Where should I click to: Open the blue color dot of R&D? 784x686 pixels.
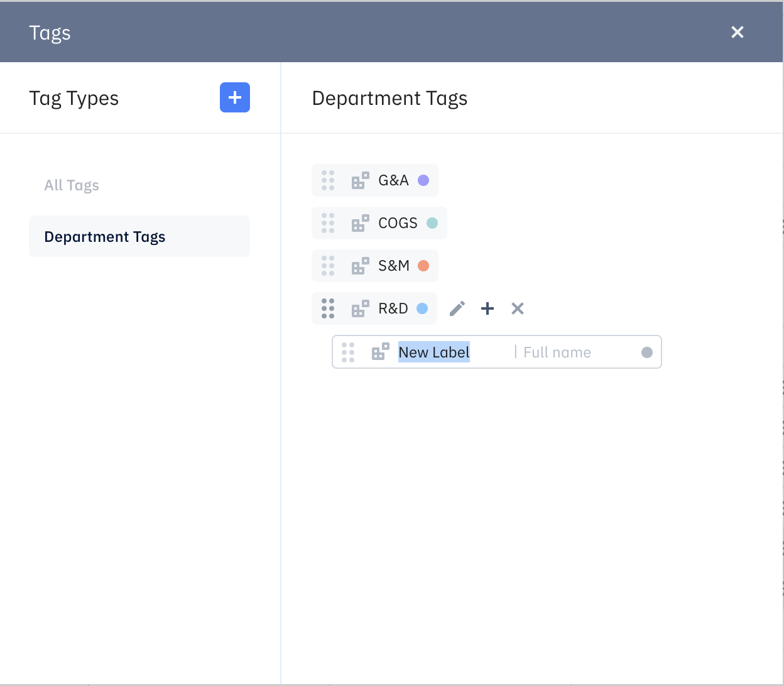pos(422,308)
